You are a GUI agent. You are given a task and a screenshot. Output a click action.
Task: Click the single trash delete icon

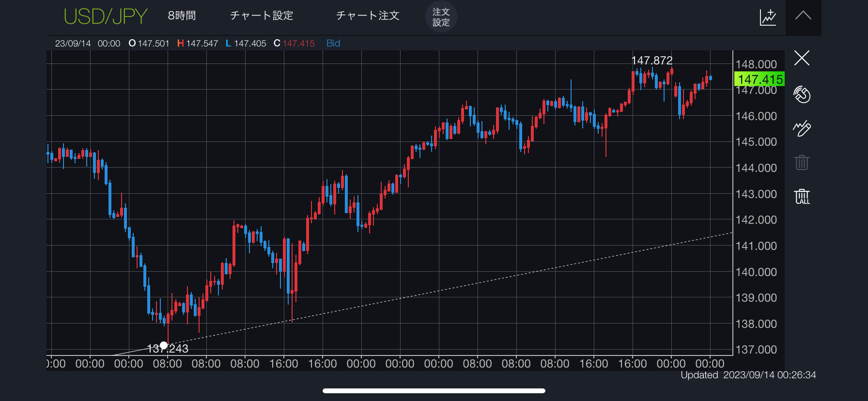tap(802, 162)
